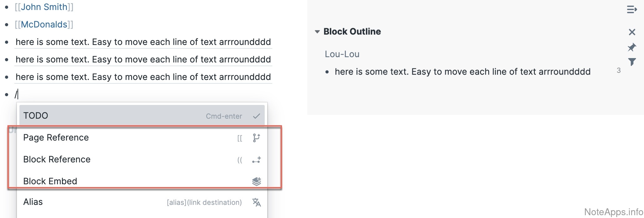This screenshot has width=644, height=218.
Task: Click the TODO checkmark icon
Action: (256, 116)
